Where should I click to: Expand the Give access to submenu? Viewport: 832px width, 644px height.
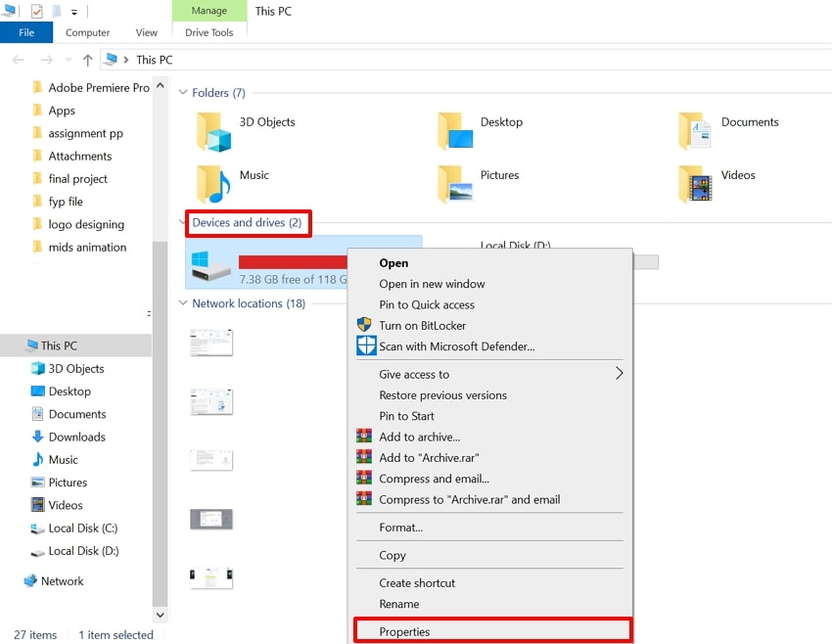coord(620,373)
